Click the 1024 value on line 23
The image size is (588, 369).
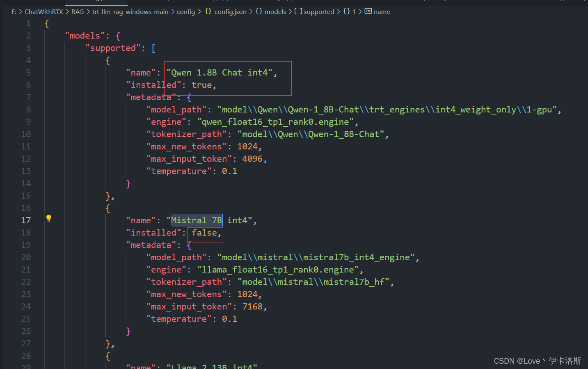click(x=247, y=294)
